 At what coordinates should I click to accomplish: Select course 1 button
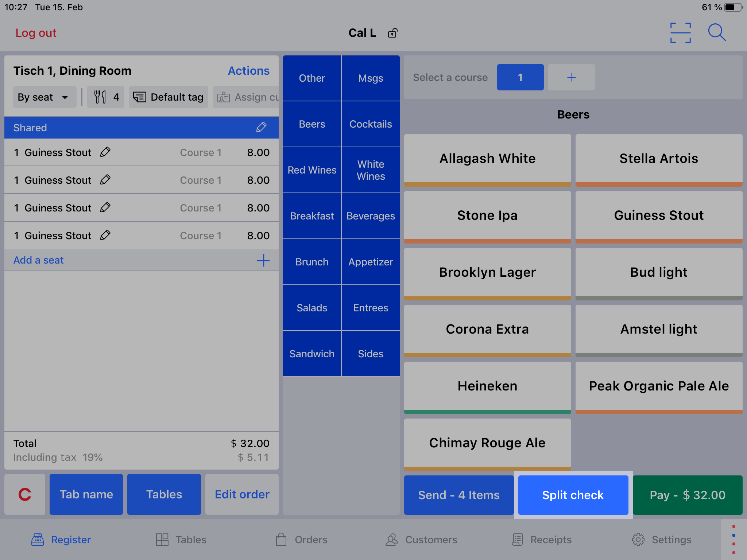click(520, 77)
